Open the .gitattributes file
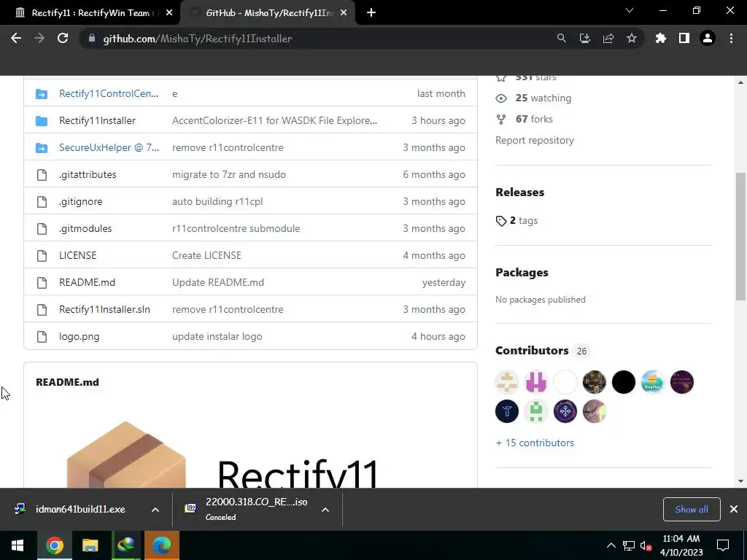This screenshot has height=560, width=747. point(88,175)
